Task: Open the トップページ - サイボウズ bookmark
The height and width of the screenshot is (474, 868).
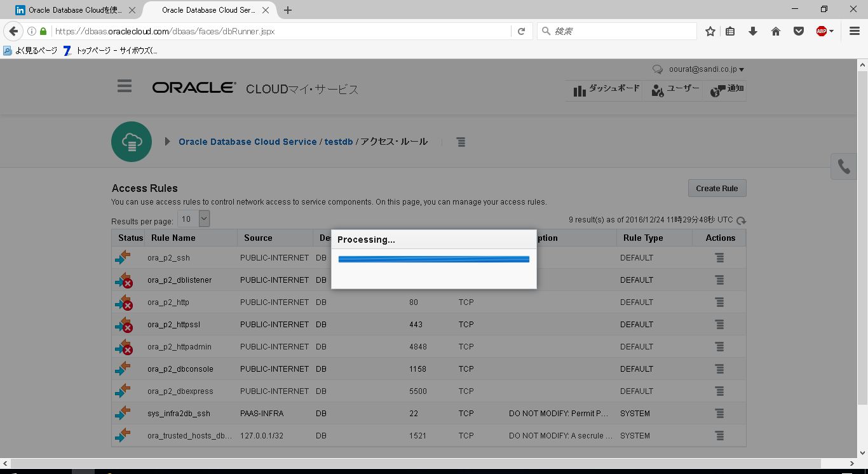Action: 110,50
